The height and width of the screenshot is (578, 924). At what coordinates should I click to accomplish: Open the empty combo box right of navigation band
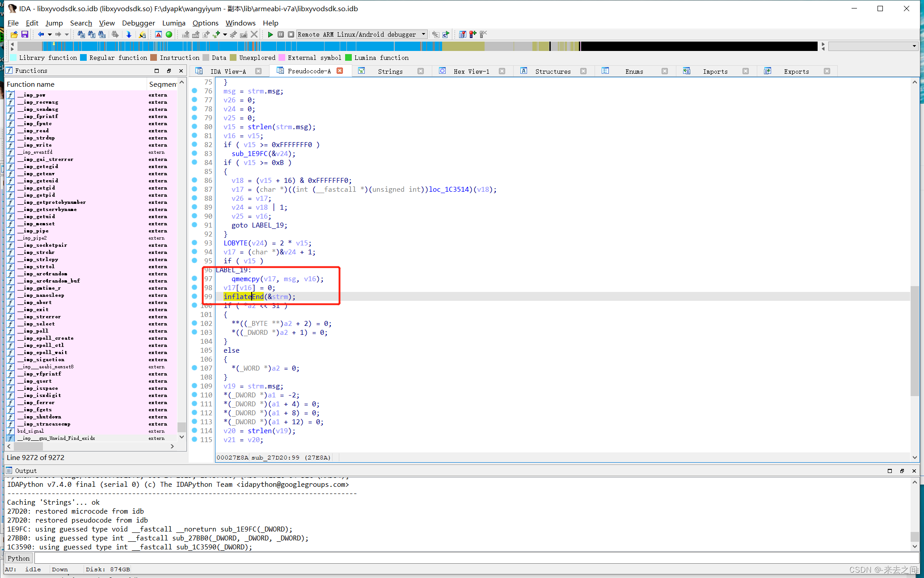873,46
